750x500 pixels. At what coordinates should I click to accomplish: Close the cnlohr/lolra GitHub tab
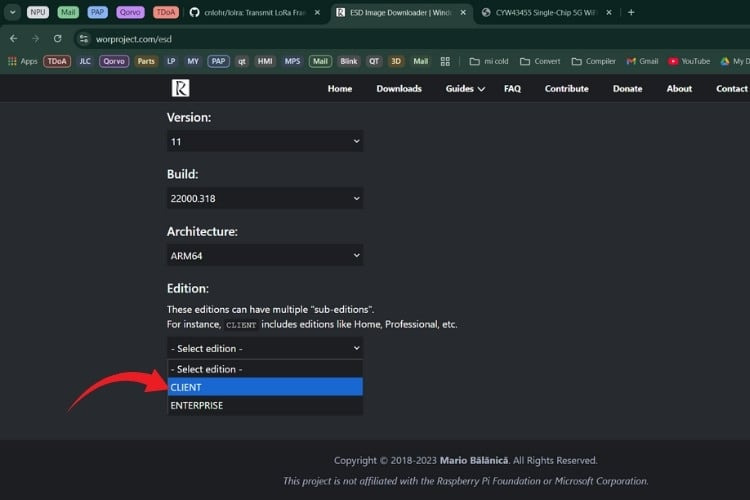click(317, 12)
